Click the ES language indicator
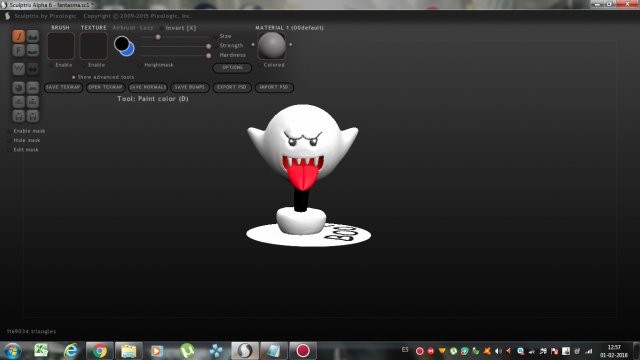The width and height of the screenshot is (640, 360). [405, 350]
